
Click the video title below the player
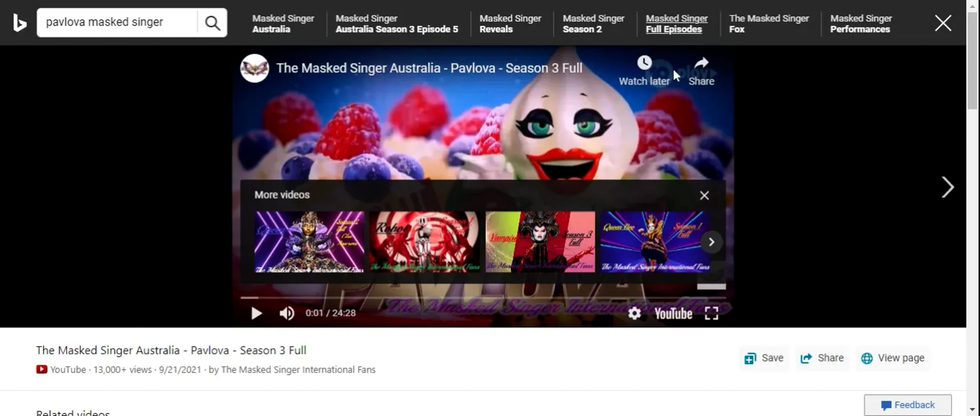click(171, 350)
